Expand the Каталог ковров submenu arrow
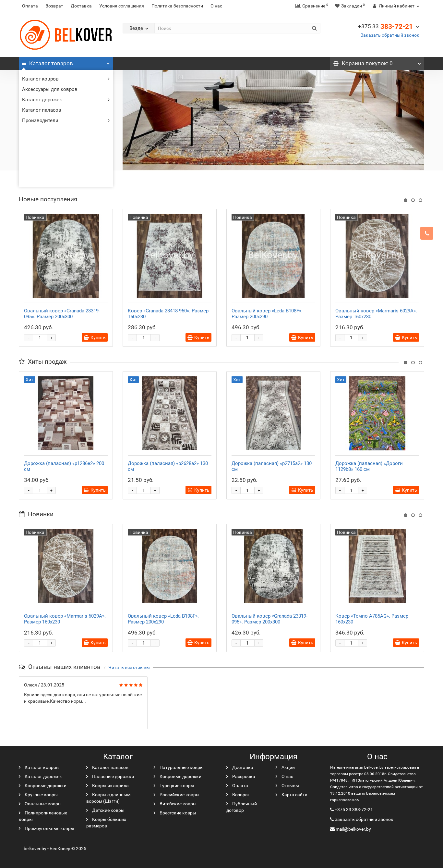The image size is (443, 868). click(108, 79)
